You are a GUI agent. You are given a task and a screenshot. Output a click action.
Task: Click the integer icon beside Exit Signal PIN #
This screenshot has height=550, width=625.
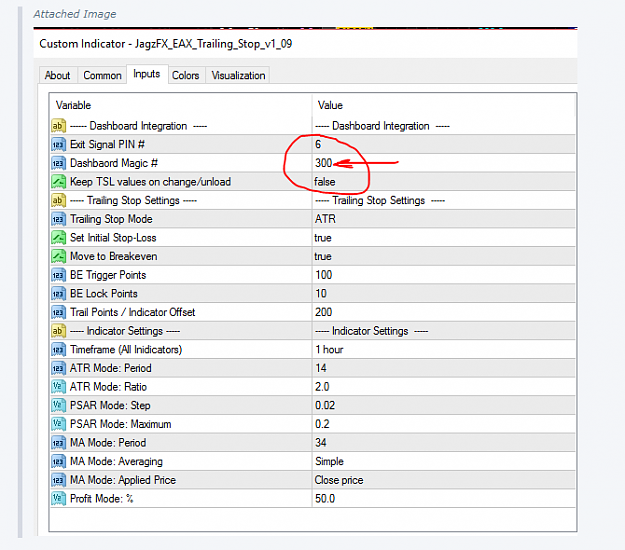click(58, 144)
